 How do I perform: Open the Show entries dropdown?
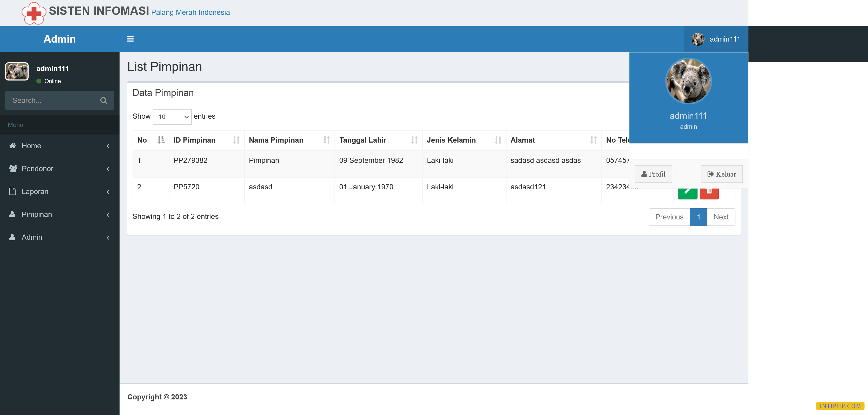(172, 117)
